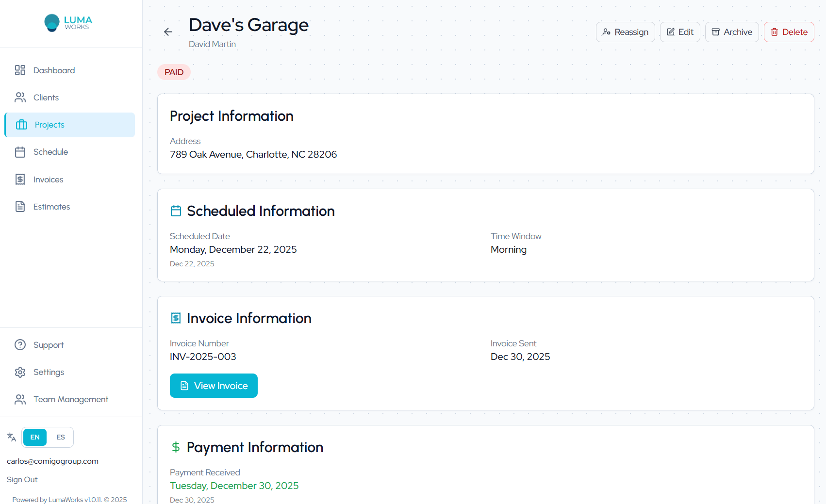The image size is (826, 504).
Task: Click the View Invoice button
Action: click(214, 385)
